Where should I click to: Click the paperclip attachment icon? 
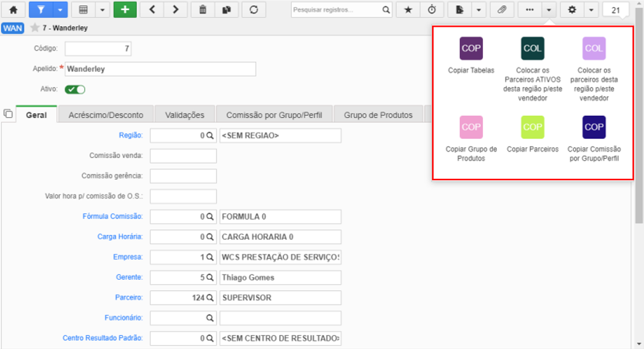pyautogui.click(x=502, y=10)
